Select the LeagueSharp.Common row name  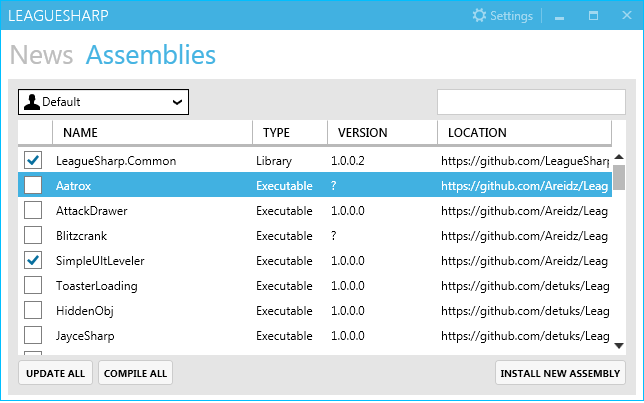pyautogui.click(x=116, y=161)
